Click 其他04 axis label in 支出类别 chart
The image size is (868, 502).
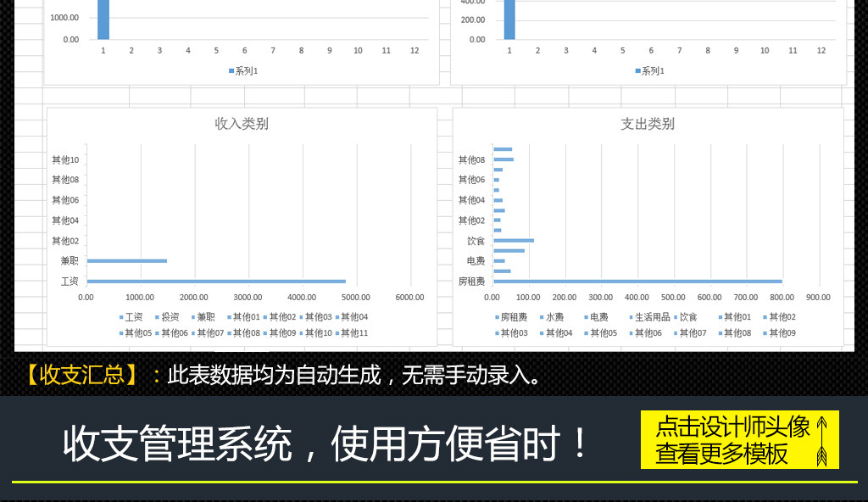[471, 200]
